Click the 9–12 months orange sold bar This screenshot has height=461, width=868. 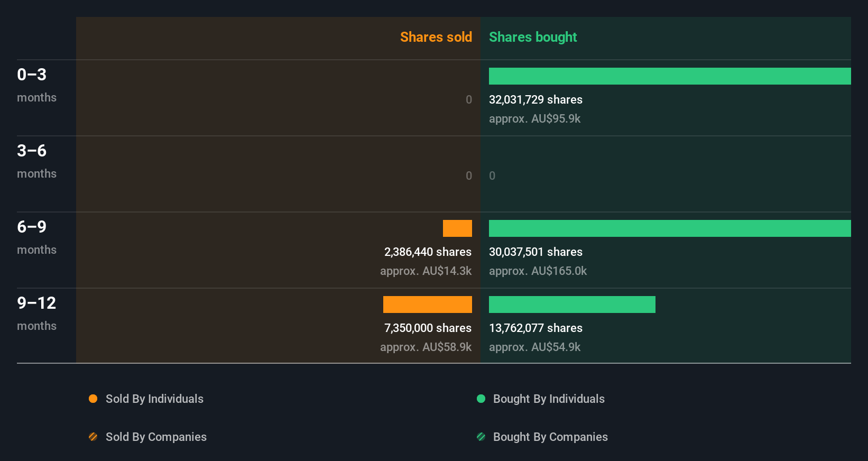pyautogui.click(x=428, y=305)
